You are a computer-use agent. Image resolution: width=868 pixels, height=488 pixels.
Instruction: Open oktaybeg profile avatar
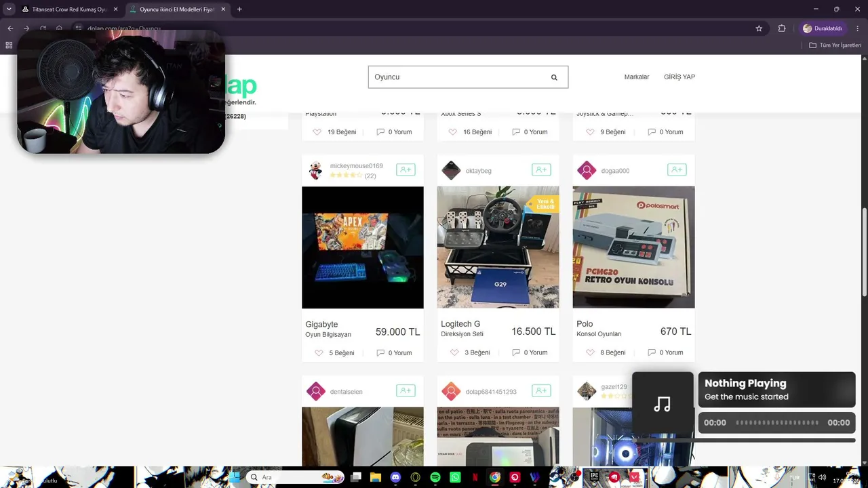pyautogui.click(x=451, y=170)
